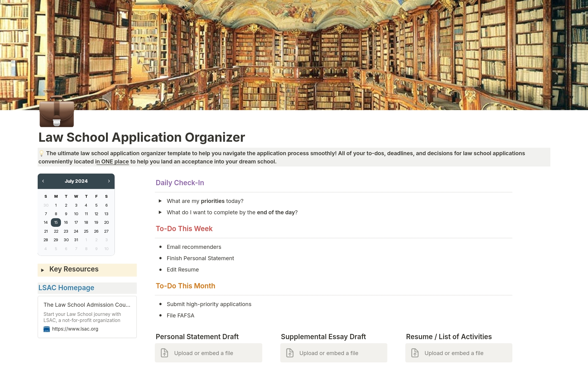This screenshot has height=367, width=588.
Task: Click the left chevron icon on the calendar
Action: pyautogui.click(x=43, y=181)
